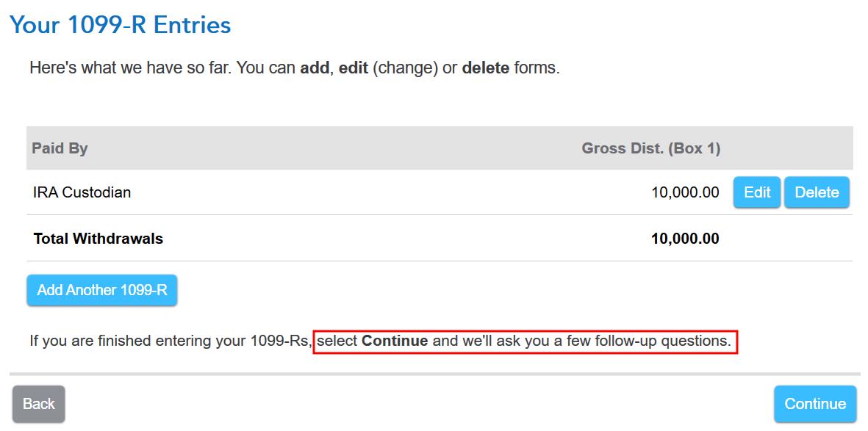
Task: Click Continue to proceed to follow-up questions
Action: 814,403
